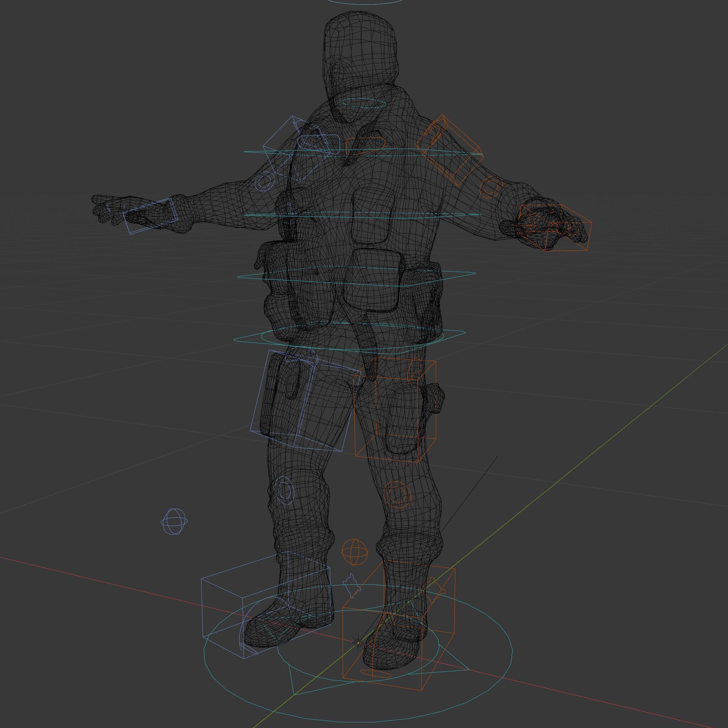Select the cyan neck ring control
The width and height of the screenshot is (728, 728).
coord(364,104)
